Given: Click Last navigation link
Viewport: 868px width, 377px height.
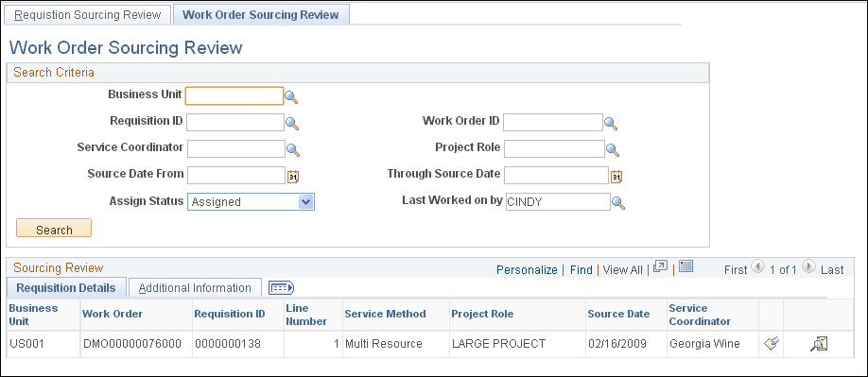Looking at the screenshot, I should (x=832, y=270).
